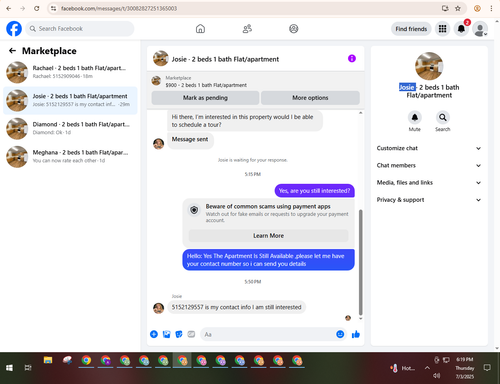
Task: Click Mark as pending button
Action: [x=205, y=98]
